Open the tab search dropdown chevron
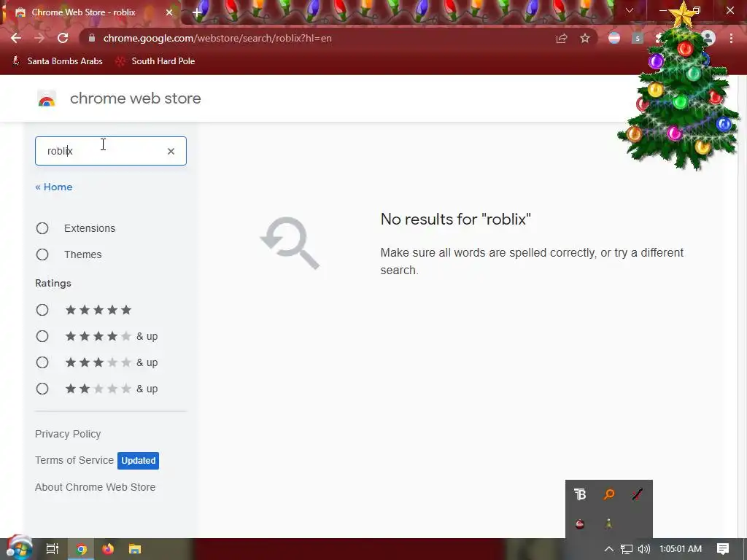The height and width of the screenshot is (560, 747). click(630, 10)
